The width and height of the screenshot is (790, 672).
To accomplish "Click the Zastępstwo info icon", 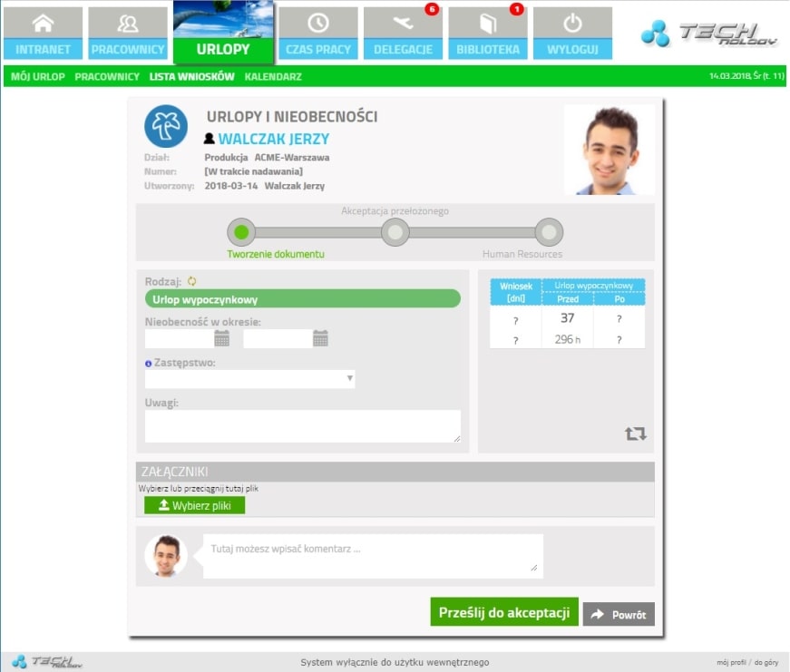I will tap(149, 363).
